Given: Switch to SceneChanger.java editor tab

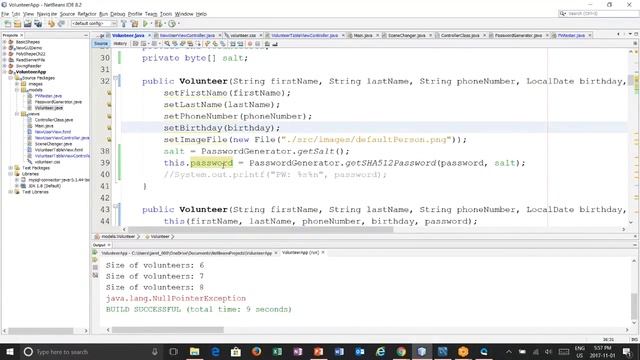Looking at the screenshot, I should (406, 36).
